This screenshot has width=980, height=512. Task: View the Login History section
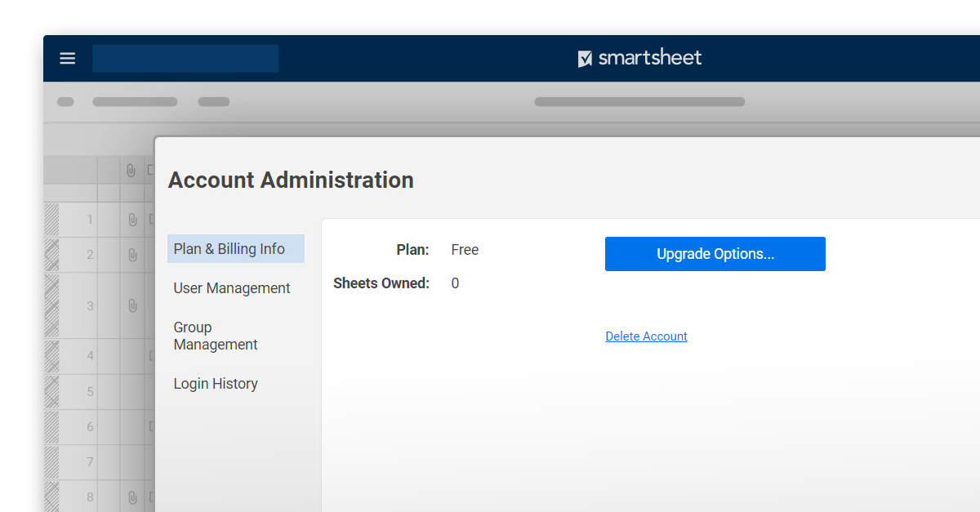pos(216,384)
